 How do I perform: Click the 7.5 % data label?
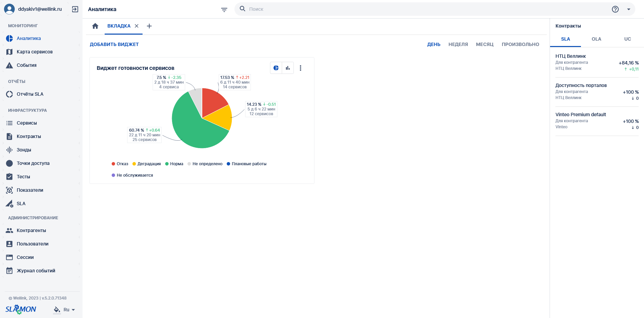pyautogui.click(x=169, y=82)
